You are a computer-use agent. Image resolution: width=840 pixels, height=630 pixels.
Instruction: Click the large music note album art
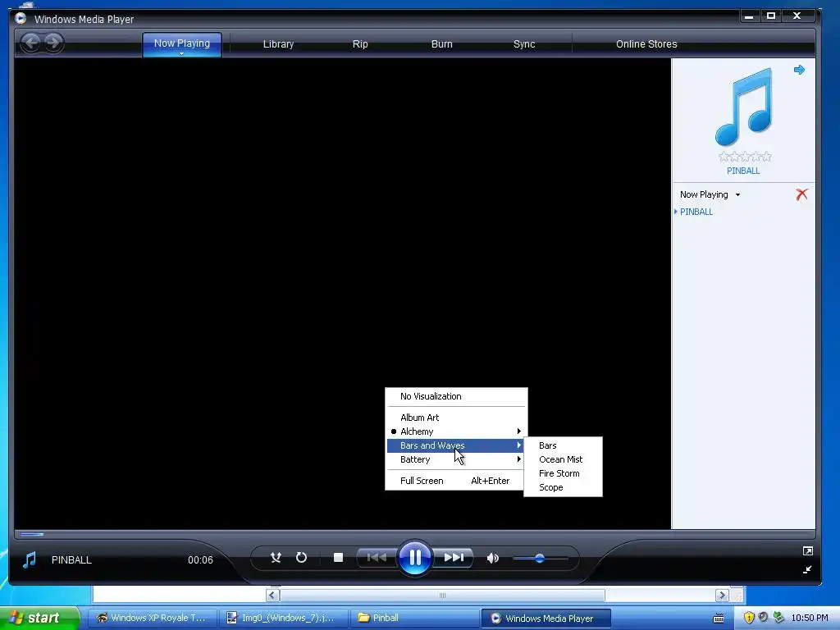click(743, 107)
